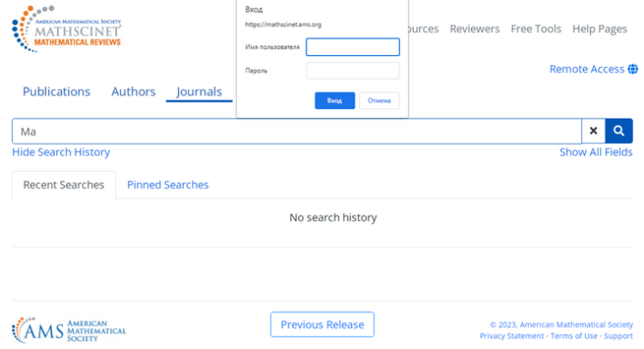The height and width of the screenshot is (349, 644).
Task: Switch to the Authors tab
Action: (133, 92)
